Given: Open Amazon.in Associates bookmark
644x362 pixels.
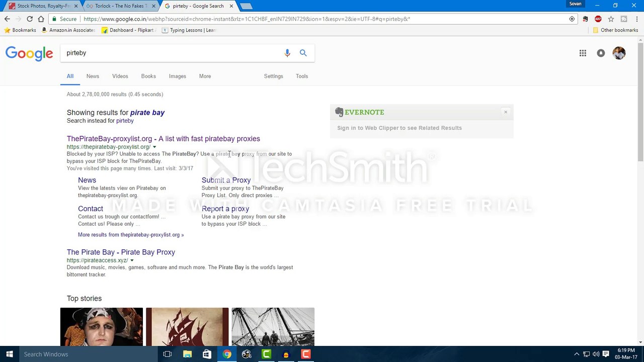Looking at the screenshot, I should pyautogui.click(x=68, y=30).
